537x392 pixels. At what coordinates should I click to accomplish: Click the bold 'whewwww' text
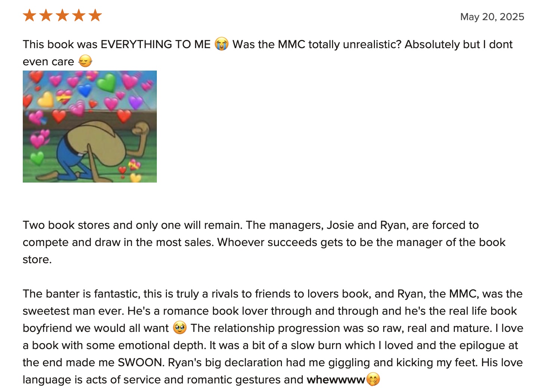coord(335,380)
